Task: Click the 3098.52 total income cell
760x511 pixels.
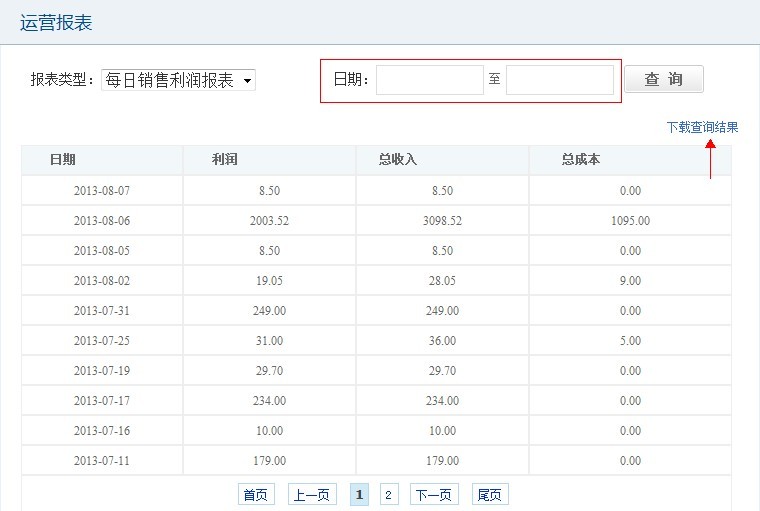Action: 442,221
